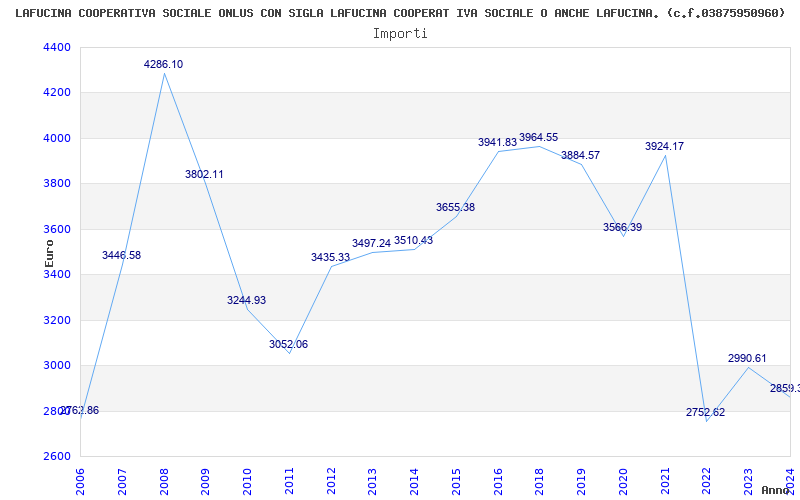Click the 2012 year axis label

pos(331,482)
